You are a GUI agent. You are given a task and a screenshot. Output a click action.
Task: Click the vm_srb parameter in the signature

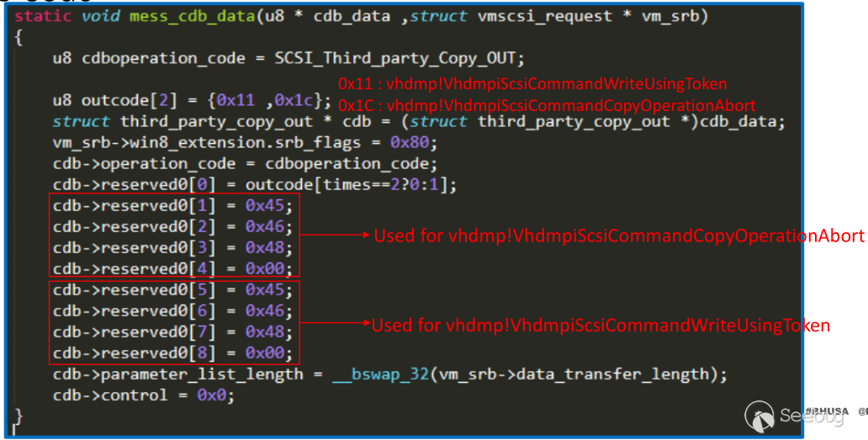[670, 17]
